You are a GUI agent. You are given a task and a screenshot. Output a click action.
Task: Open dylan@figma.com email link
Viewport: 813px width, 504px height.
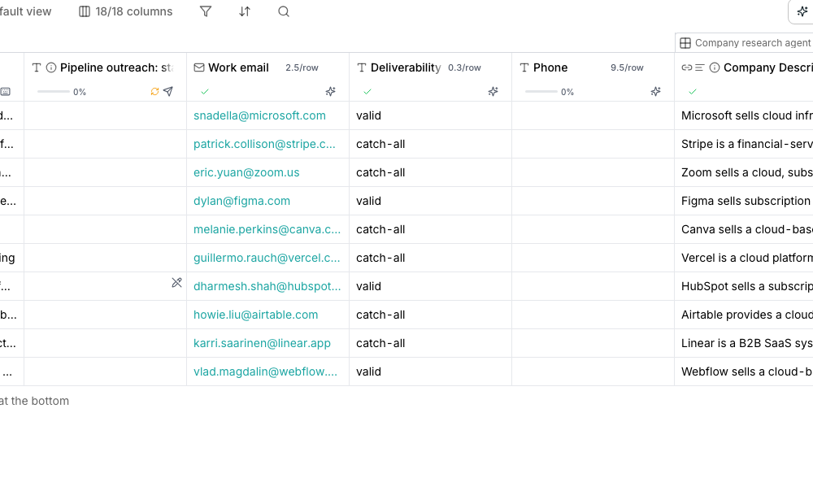point(241,201)
